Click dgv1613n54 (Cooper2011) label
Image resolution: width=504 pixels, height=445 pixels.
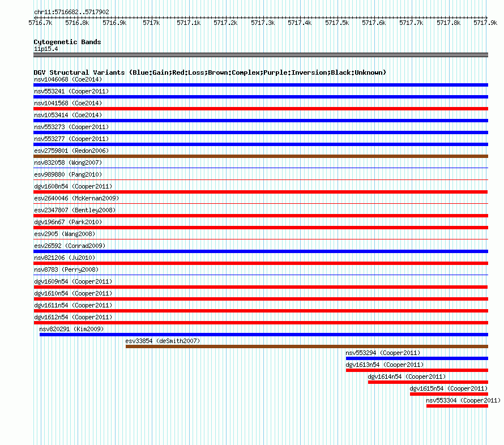[x=385, y=365]
